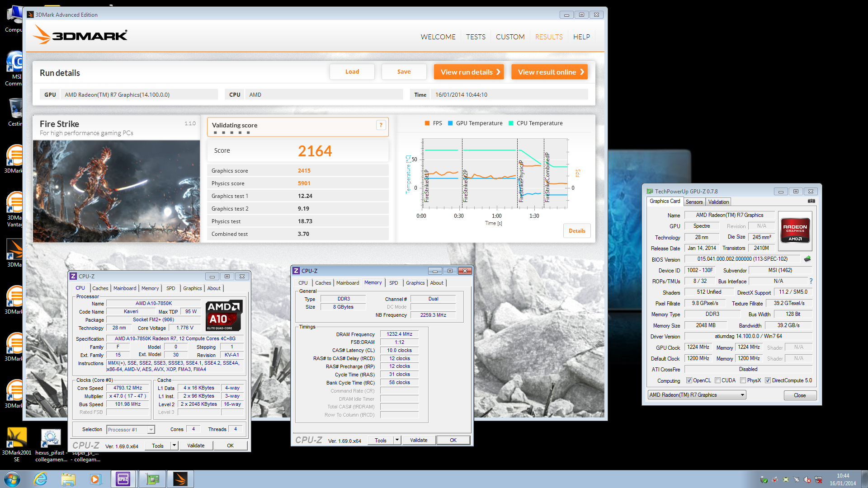Click the airplane icon in the system tray

tap(797, 480)
